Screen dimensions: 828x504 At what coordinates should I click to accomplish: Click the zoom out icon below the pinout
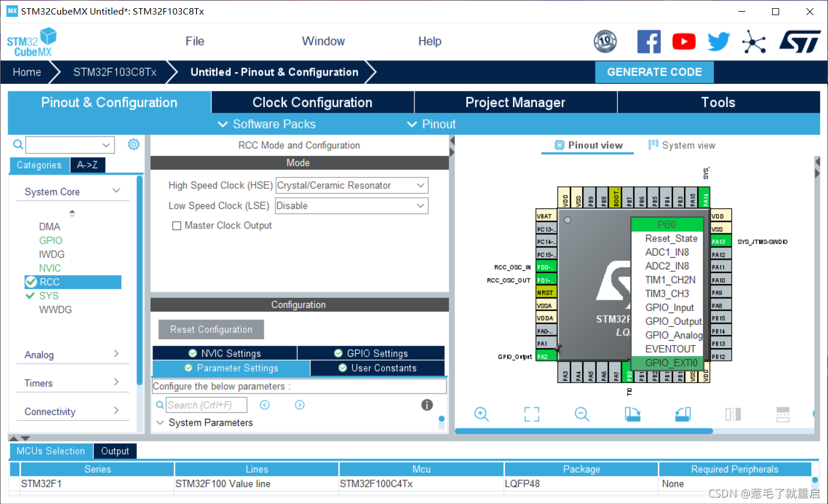[582, 414]
